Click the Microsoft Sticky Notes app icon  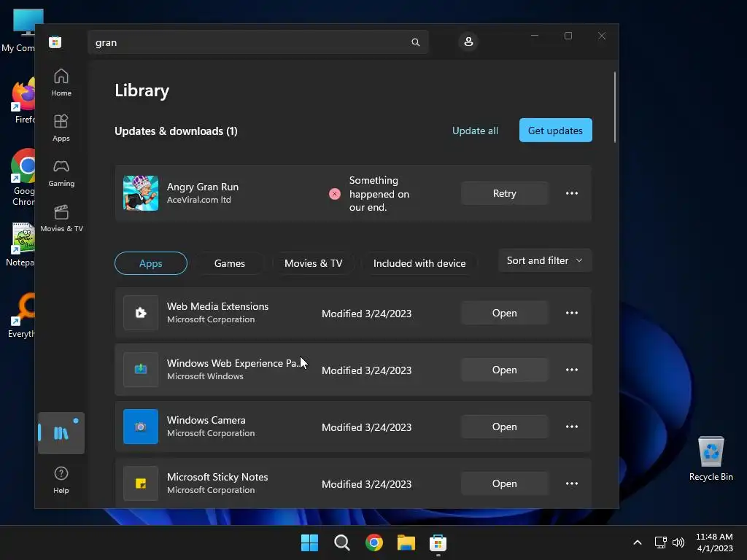(141, 483)
